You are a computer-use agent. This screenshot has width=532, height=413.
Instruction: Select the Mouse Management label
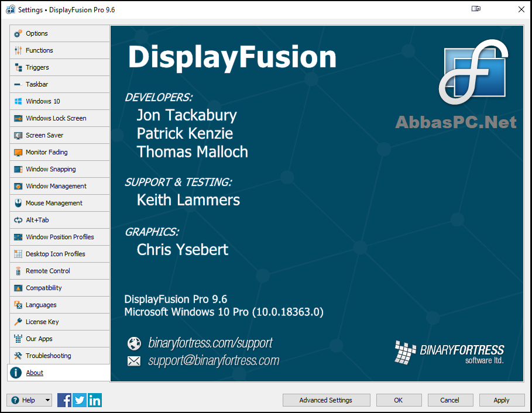pos(54,203)
